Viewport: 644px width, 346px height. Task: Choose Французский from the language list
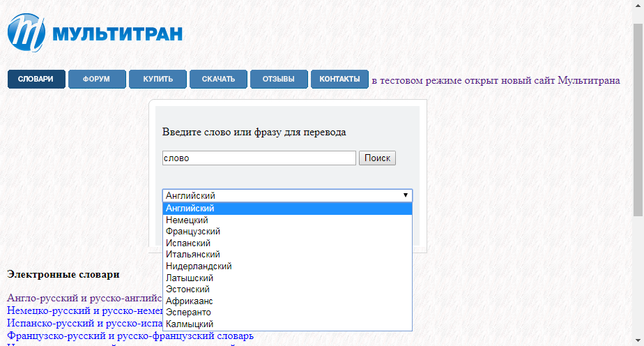(287, 232)
